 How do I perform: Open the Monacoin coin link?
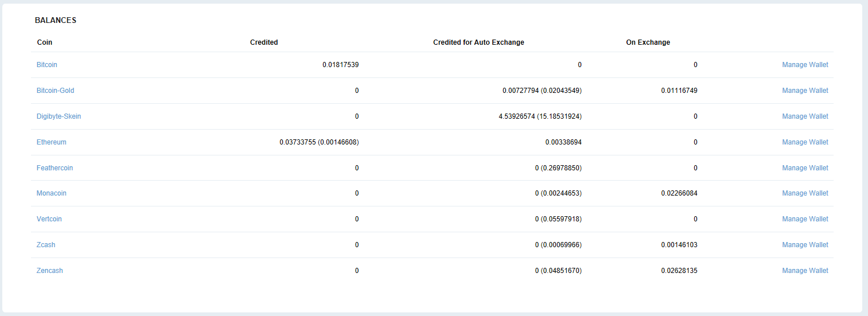pos(52,193)
